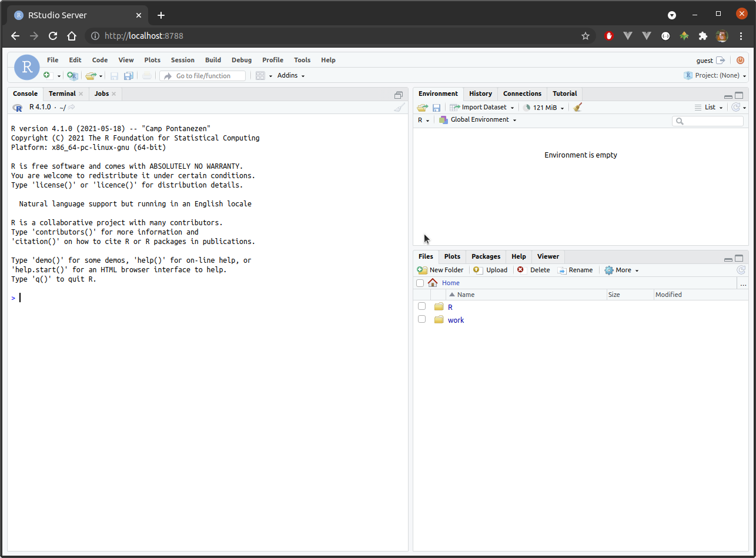This screenshot has width=756, height=558.
Task: Click the Upload button
Action: [x=490, y=270]
